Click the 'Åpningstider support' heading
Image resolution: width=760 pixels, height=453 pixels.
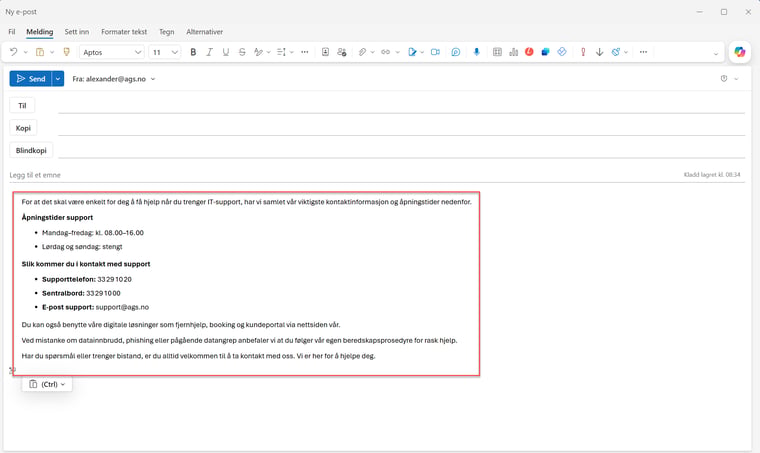coord(57,217)
